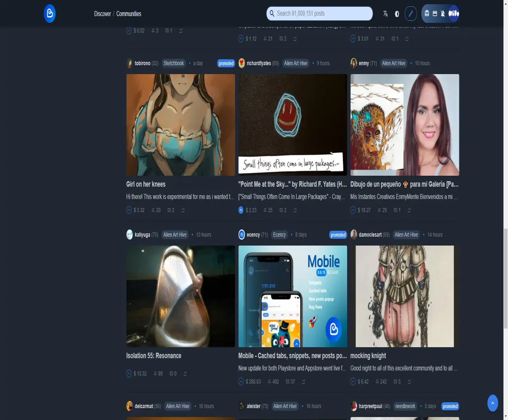The width and height of the screenshot is (508, 420).
Task: Open comments on Point Me at the Sky
Action: [x=283, y=210]
